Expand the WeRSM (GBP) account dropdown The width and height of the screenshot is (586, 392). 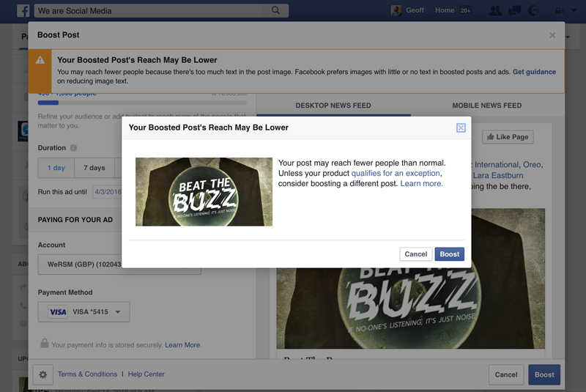(x=119, y=265)
